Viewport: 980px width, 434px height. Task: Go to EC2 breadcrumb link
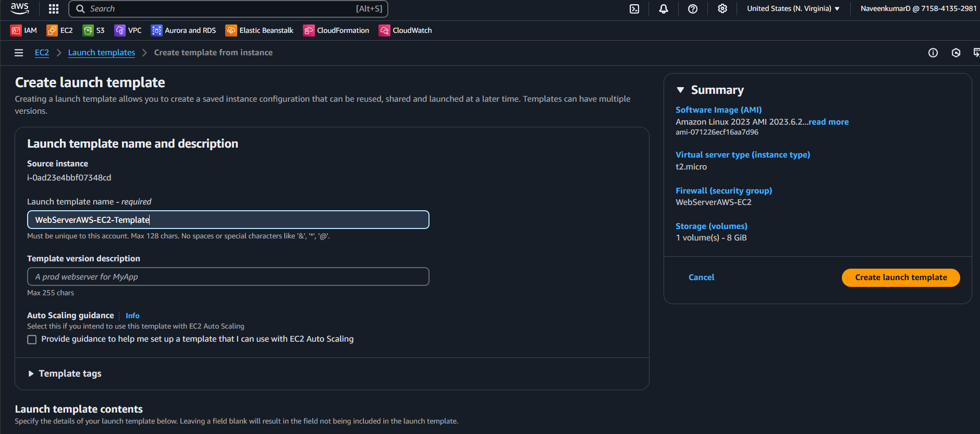pos(42,53)
